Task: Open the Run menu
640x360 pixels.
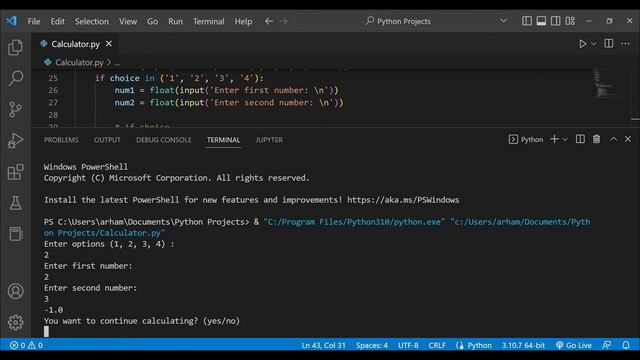Action: [x=176, y=21]
